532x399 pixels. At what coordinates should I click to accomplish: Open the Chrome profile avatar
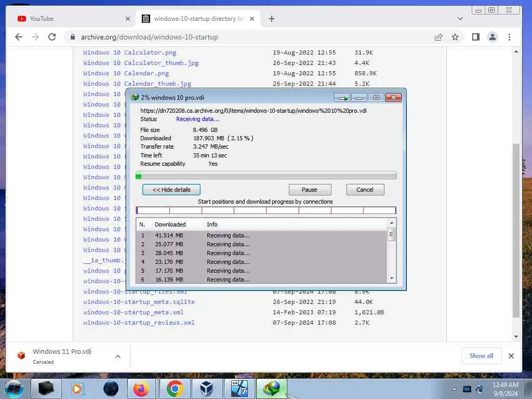(493, 37)
